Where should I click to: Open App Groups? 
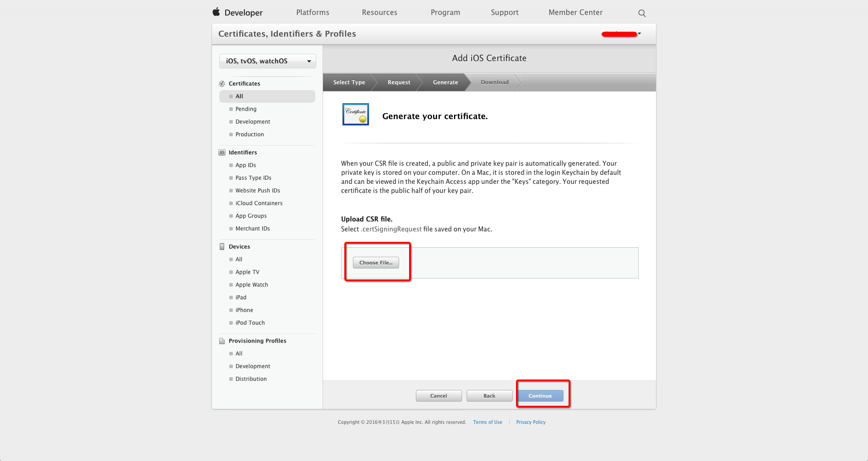pos(251,216)
